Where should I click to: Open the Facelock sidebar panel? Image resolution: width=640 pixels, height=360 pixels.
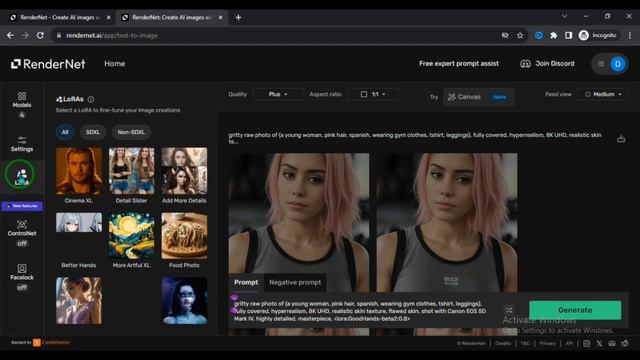[22, 277]
